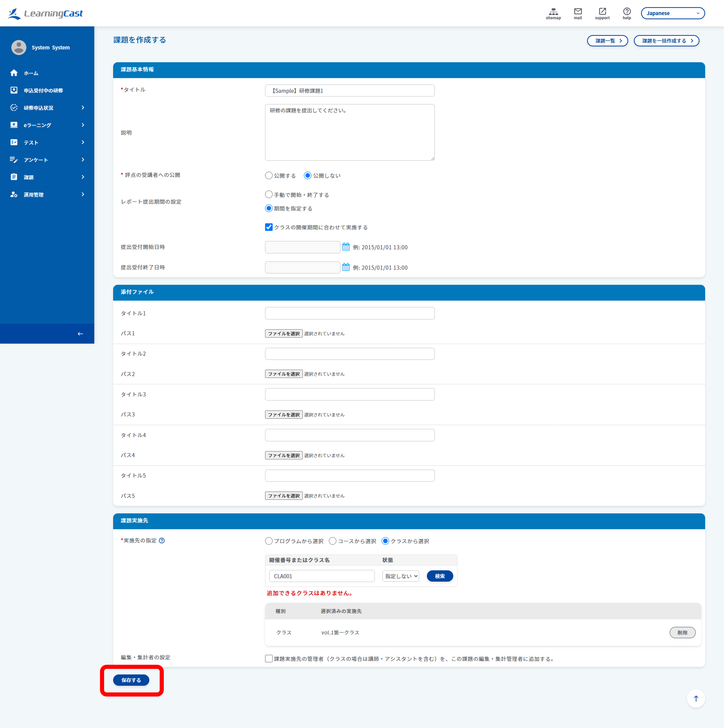
Task: Open calendar picker for 提出受付開始日時
Action: [x=346, y=247]
